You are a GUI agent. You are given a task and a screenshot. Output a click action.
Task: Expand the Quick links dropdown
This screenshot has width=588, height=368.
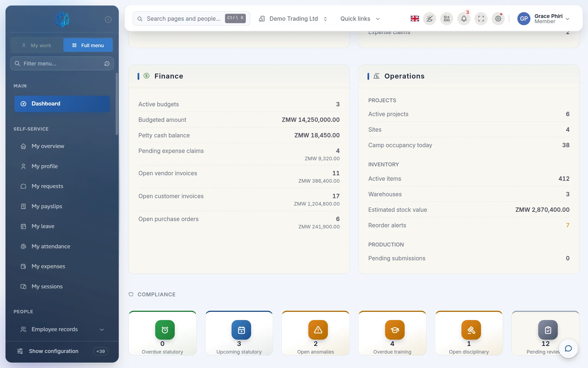(x=360, y=19)
